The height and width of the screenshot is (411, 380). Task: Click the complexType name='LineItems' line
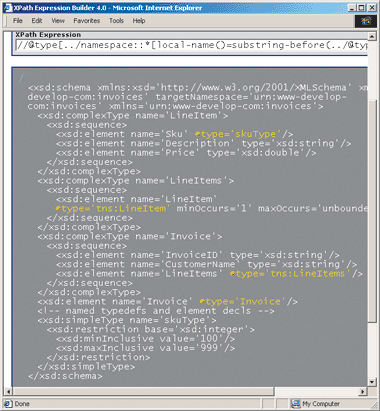(x=135, y=181)
